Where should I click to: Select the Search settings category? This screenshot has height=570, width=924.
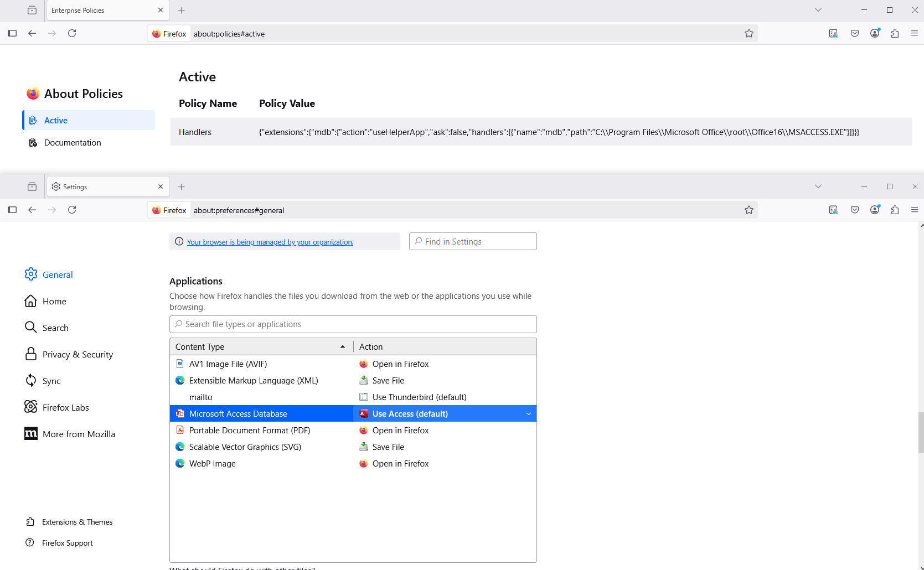coord(47,328)
